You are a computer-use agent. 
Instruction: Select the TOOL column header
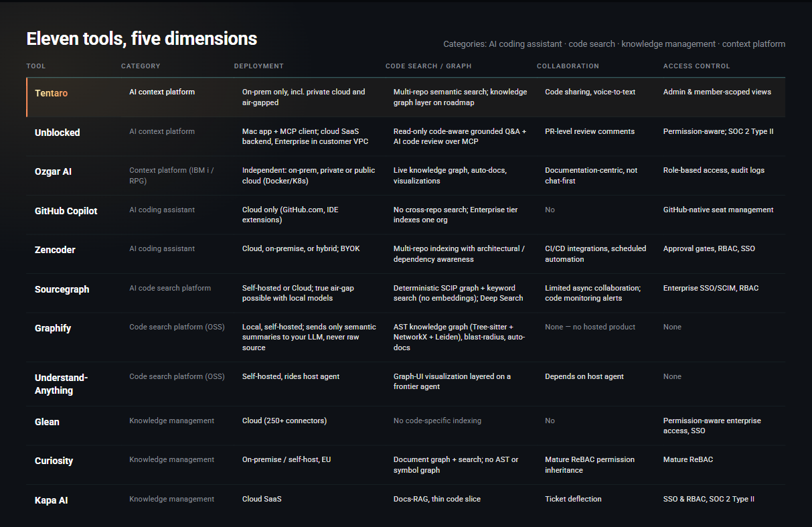point(36,66)
